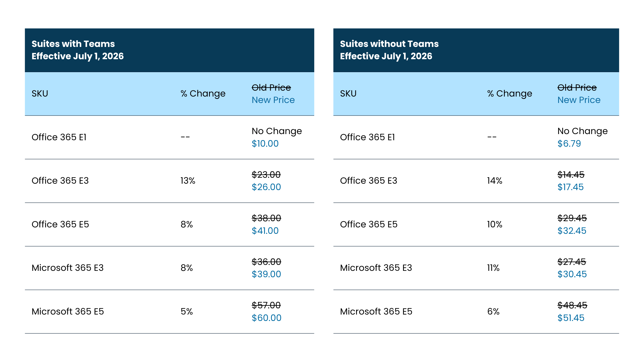Click the $51.45 new price
Screen dimensions: 644x362
click(x=571, y=318)
